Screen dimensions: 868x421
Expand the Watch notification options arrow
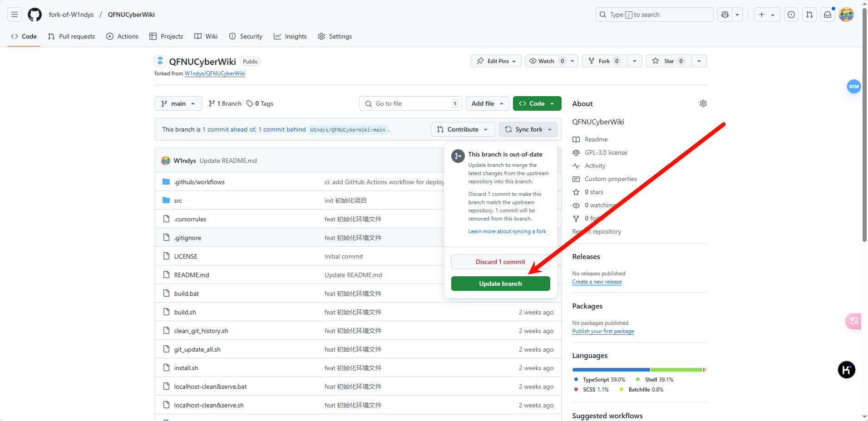(572, 61)
